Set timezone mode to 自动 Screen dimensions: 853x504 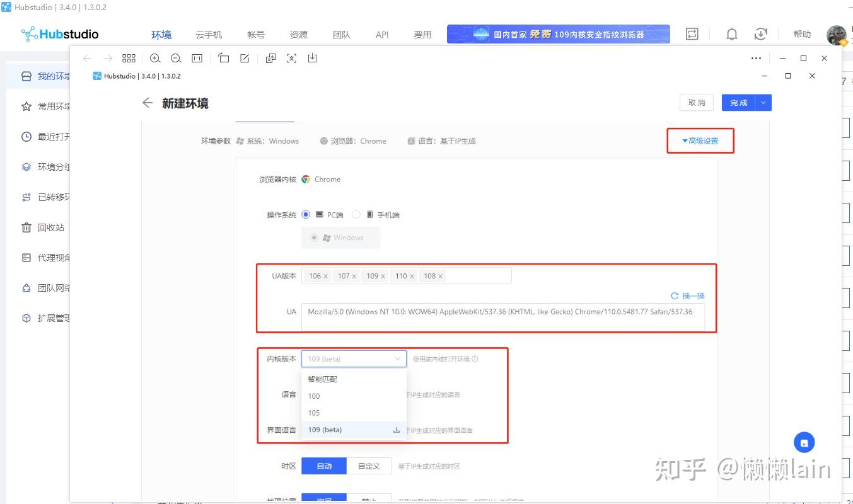324,466
